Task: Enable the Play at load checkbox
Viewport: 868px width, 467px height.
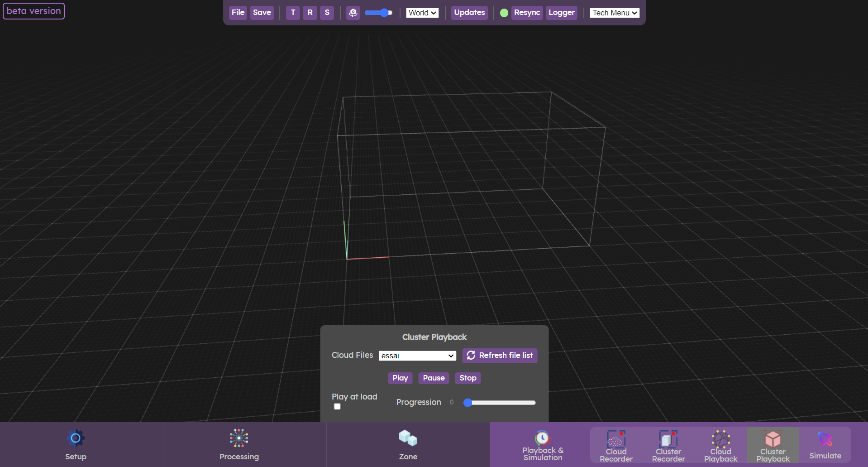Action: [x=337, y=406]
